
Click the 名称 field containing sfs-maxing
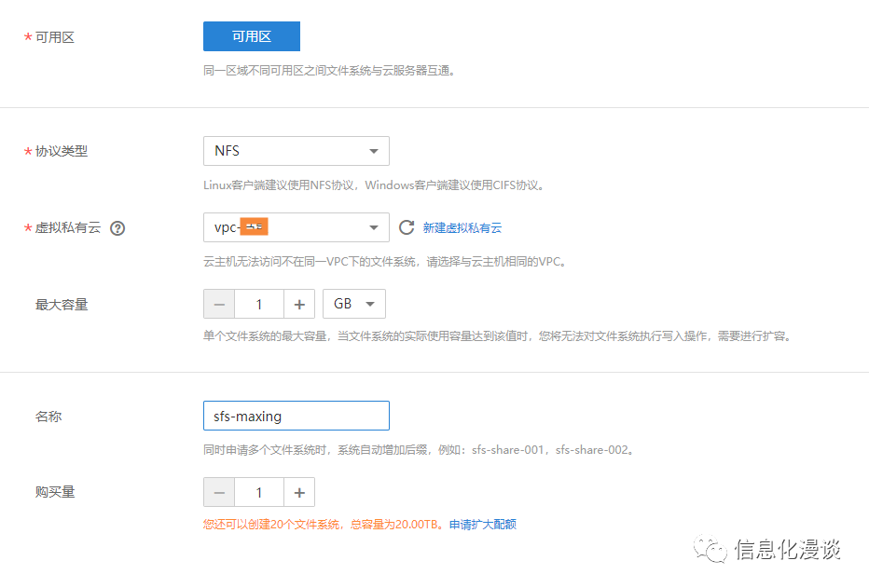296,416
